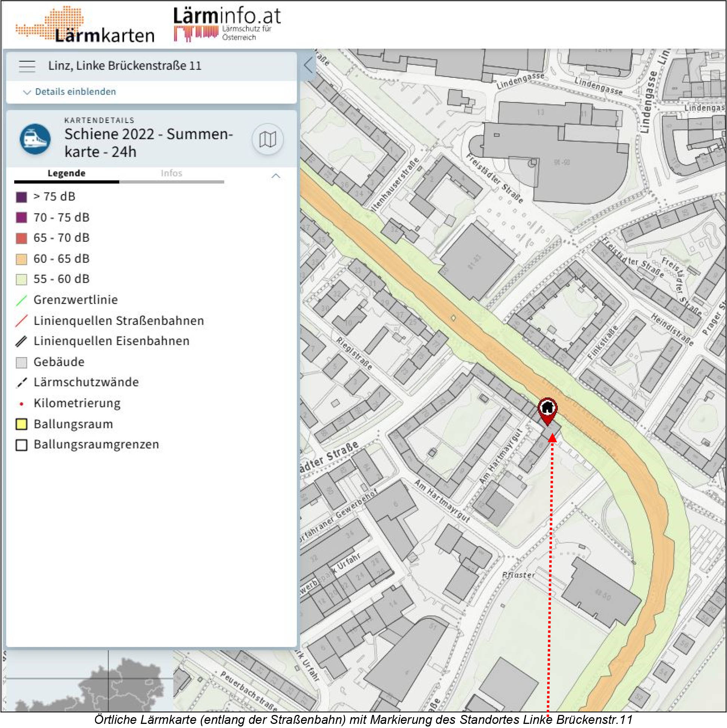Click the '70 - 75 dB' color swatch
The height and width of the screenshot is (728, 727).
click(21, 217)
